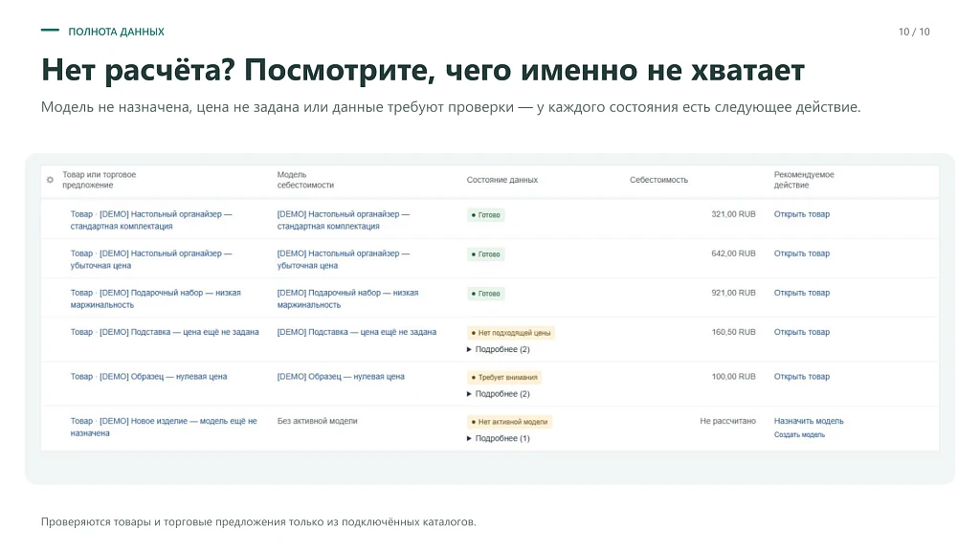Click "Открыть товар" in the 921,00 RUB row
The image size is (980, 551).
pos(802,293)
